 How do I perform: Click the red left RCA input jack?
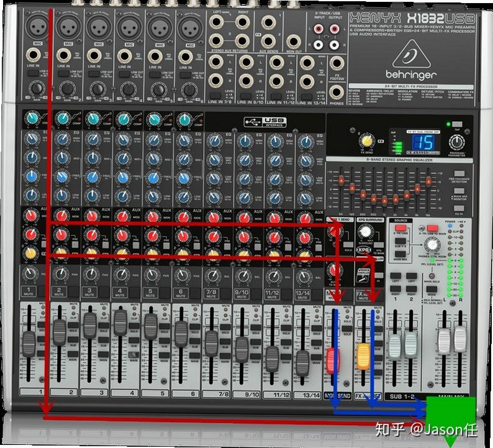319,30
